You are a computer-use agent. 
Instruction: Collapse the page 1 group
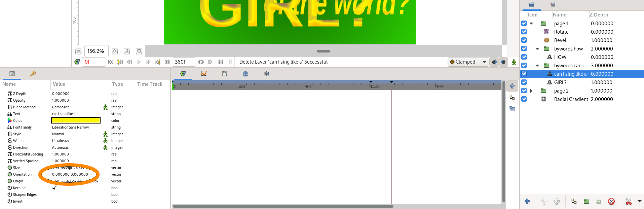531,24
